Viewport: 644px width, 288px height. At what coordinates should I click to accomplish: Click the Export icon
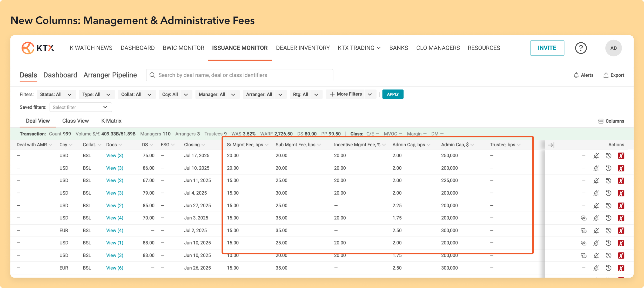pos(606,75)
